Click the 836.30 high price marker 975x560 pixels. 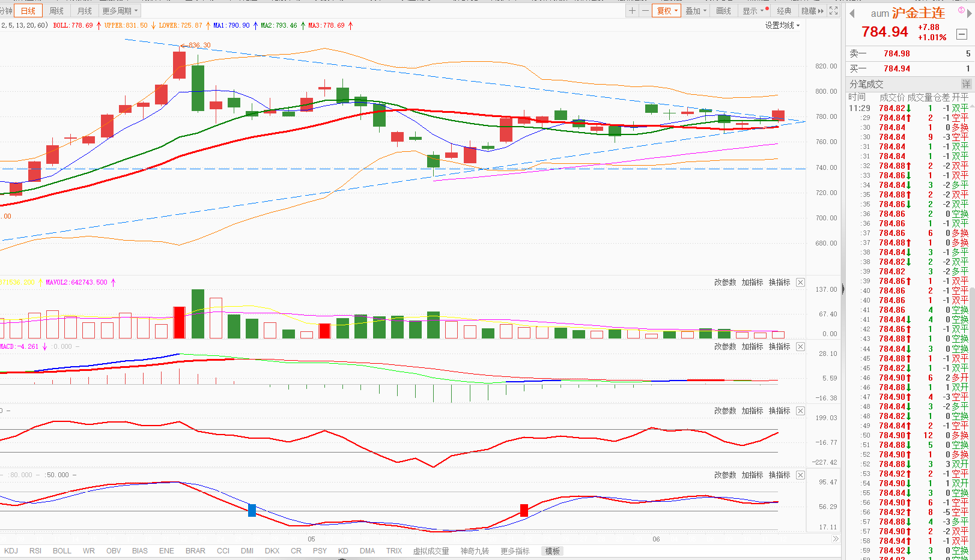(x=196, y=45)
